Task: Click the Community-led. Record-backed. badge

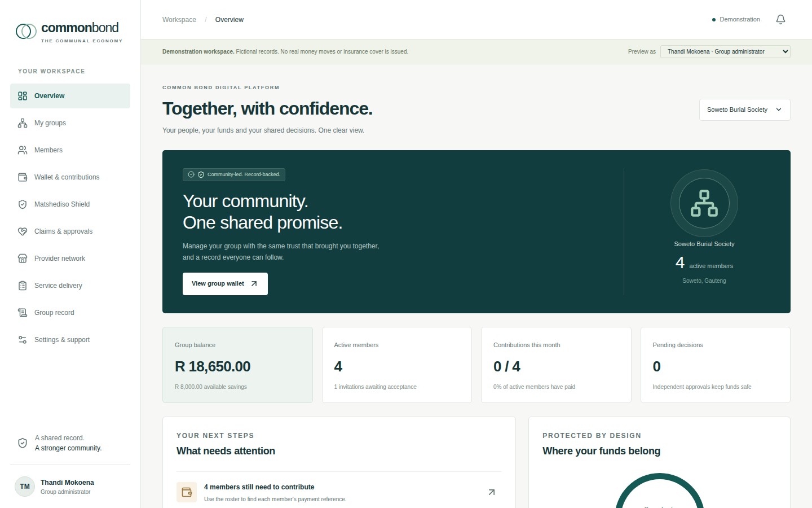Action: 234,174
